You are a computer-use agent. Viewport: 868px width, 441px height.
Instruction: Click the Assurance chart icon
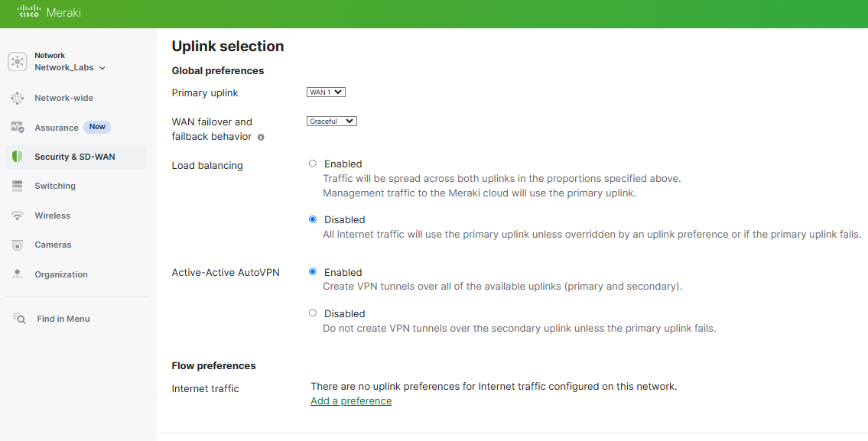17,128
